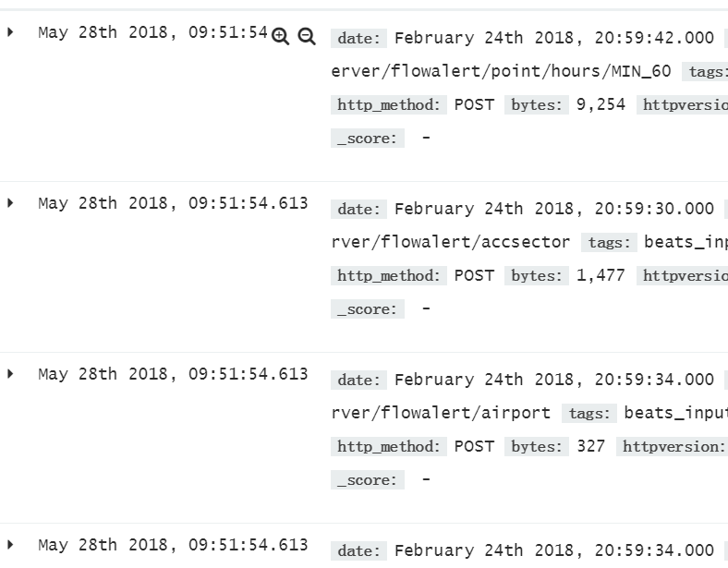Expand the last visible log row
Image resolution: width=728 pixels, height=568 pixels.
(11, 544)
